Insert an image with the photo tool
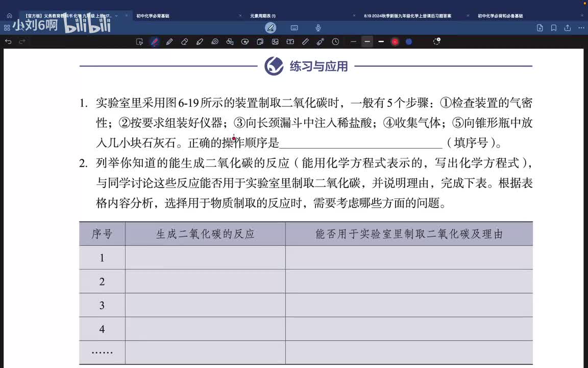Screen dimensions: 588x368 click(x=275, y=42)
